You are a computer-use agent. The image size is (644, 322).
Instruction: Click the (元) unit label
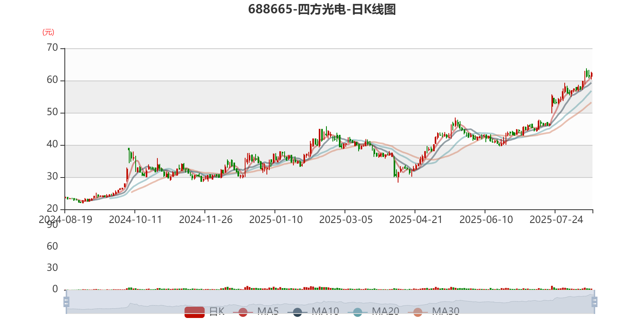pos(48,32)
